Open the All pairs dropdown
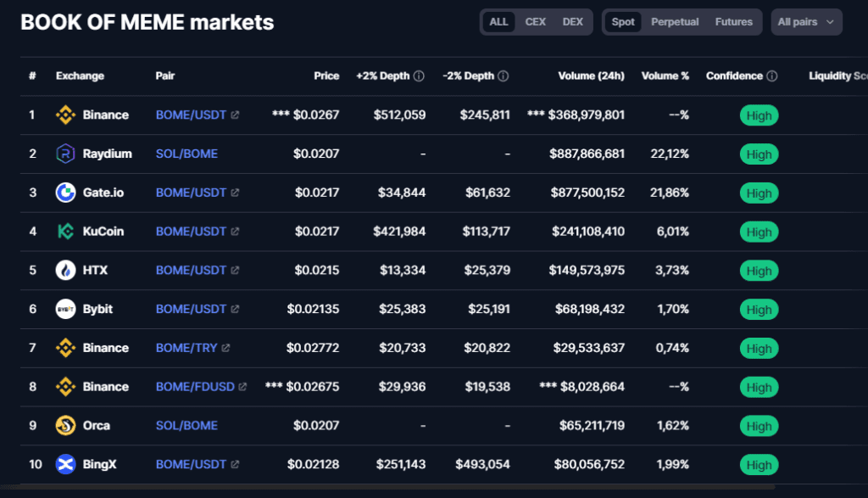The image size is (868, 498). (806, 22)
